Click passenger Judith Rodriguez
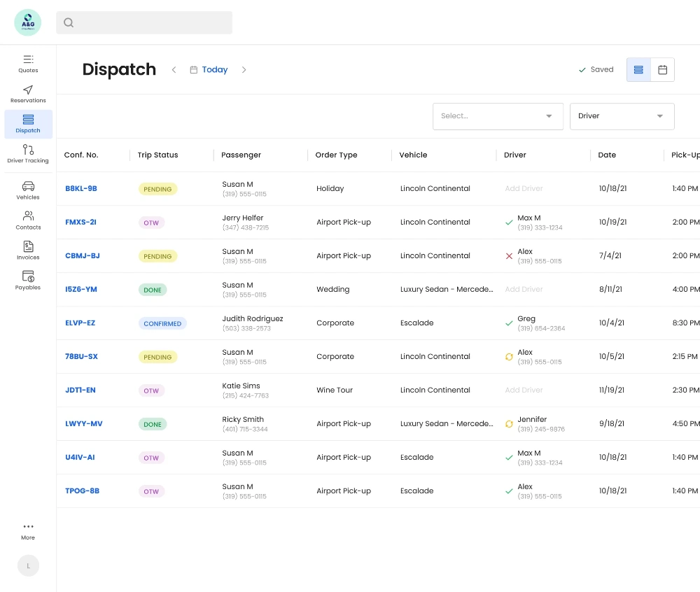This screenshot has height=592, width=700. tap(253, 318)
